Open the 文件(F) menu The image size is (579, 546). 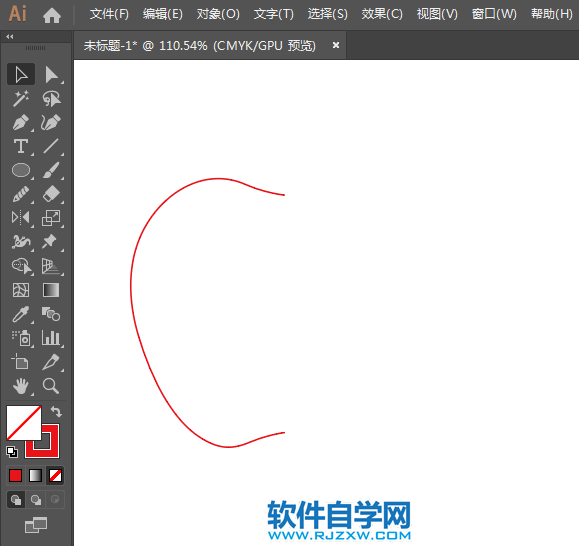pyautogui.click(x=109, y=14)
